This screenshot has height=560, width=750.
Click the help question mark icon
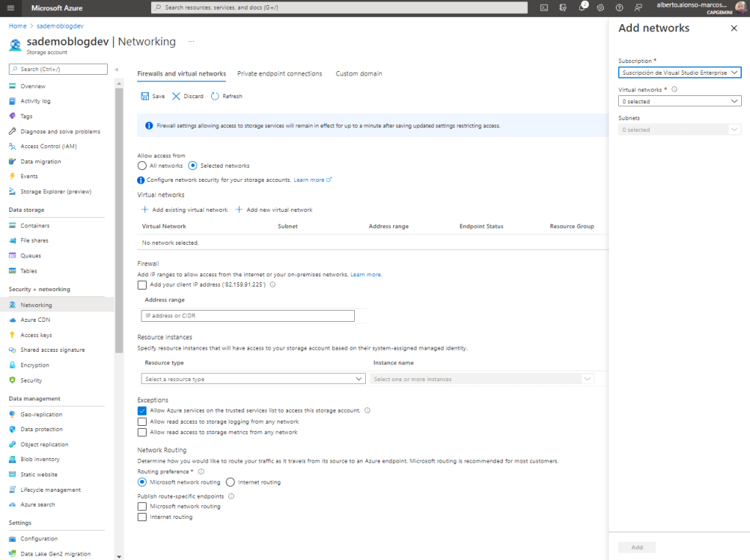tap(620, 7)
